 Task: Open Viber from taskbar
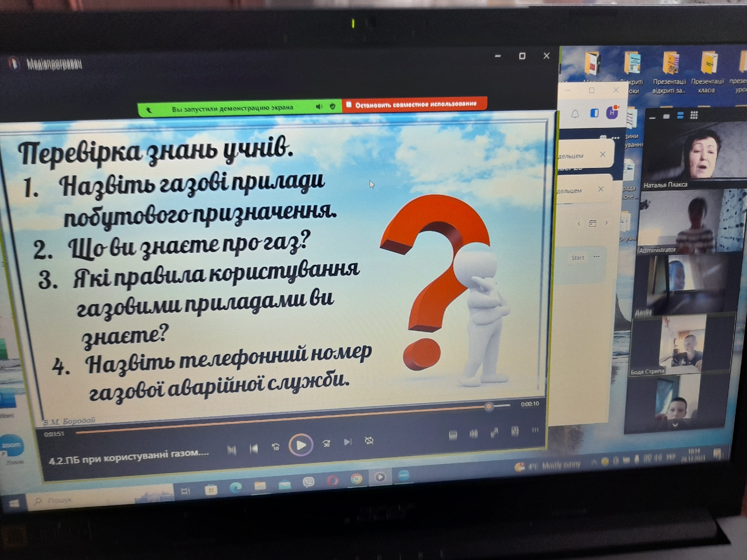308,483
